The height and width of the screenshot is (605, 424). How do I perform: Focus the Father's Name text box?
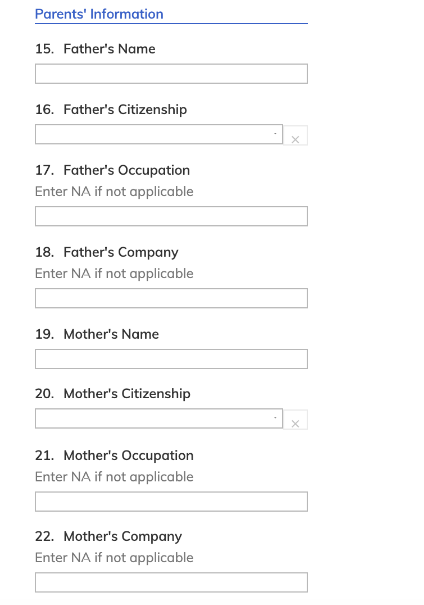(x=171, y=74)
